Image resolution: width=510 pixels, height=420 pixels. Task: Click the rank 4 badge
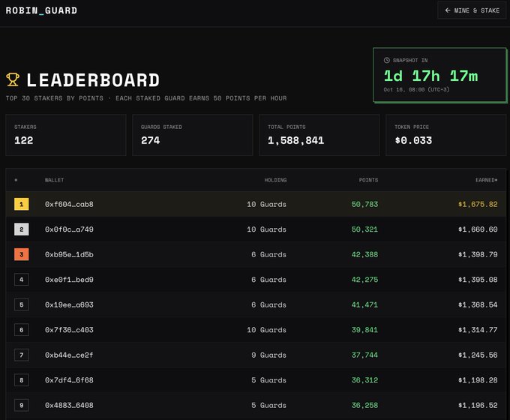pyautogui.click(x=22, y=280)
